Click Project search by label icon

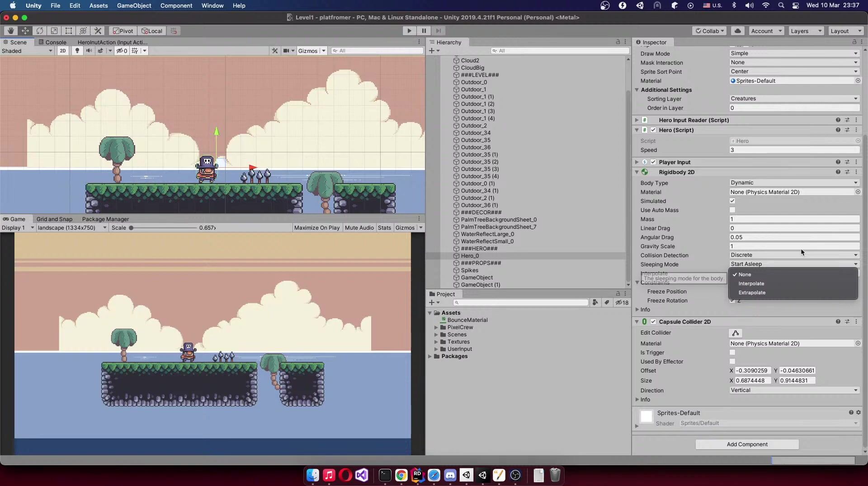(x=607, y=302)
